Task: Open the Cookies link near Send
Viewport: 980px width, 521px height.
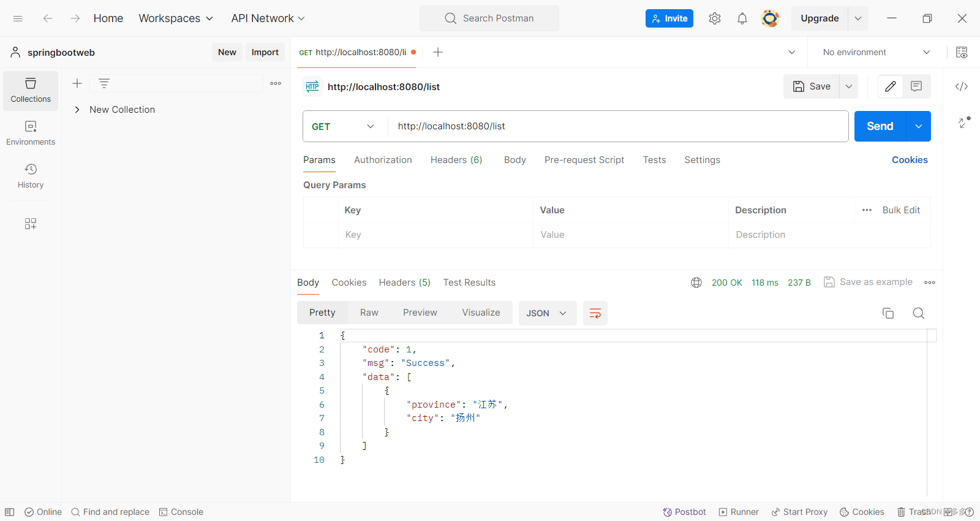Action: (910, 160)
